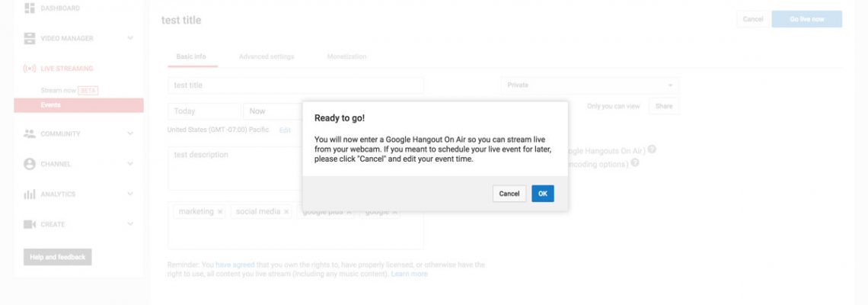The width and height of the screenshot is (868, 305).
Task: Click help icon beside Google Hangouts On Air
Action: (653, 149)
